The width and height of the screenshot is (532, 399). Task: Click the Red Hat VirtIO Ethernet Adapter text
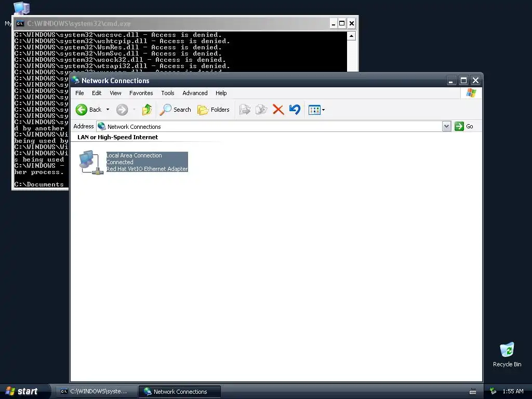tap(147, 169)
